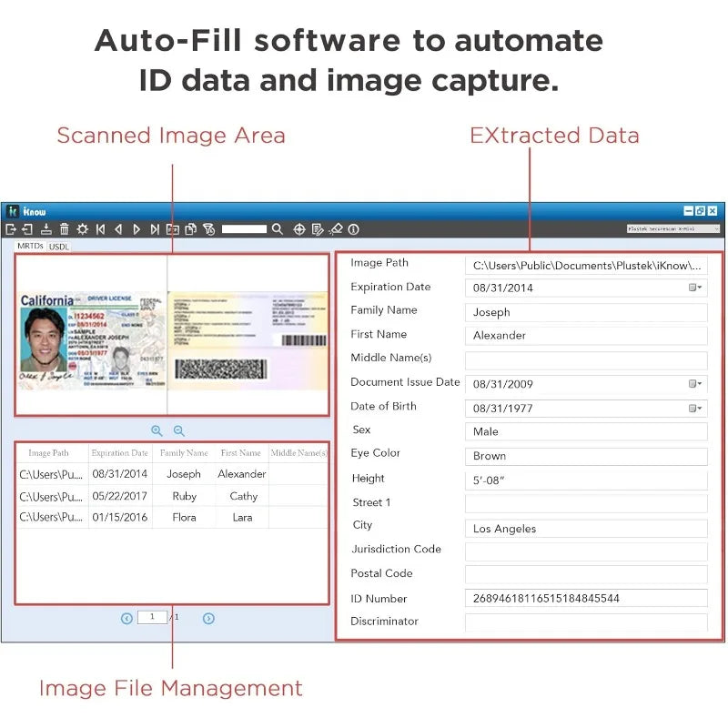Click the trash delete icon in toolbar
This screenshot has width=728, height=728.
65,229
